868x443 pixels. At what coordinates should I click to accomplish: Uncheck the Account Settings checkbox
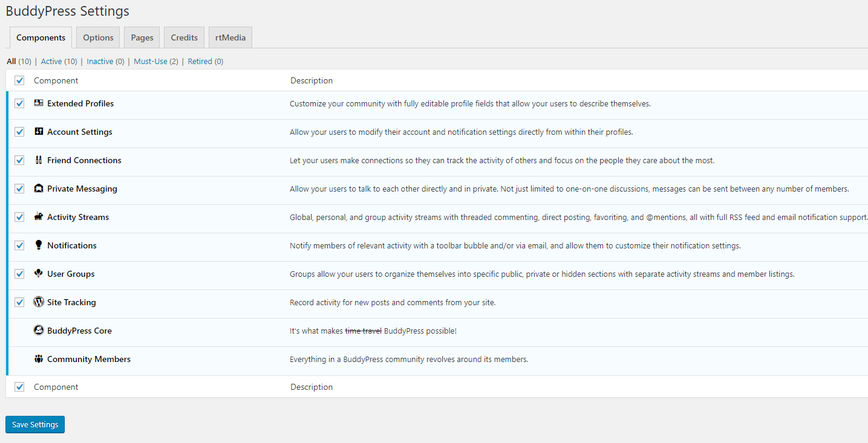coord(19,132)
